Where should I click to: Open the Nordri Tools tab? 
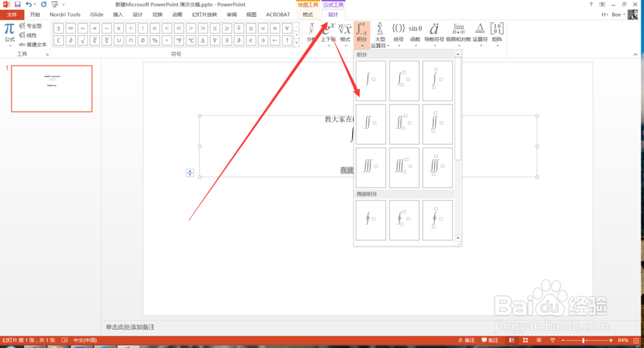(65, 14)
